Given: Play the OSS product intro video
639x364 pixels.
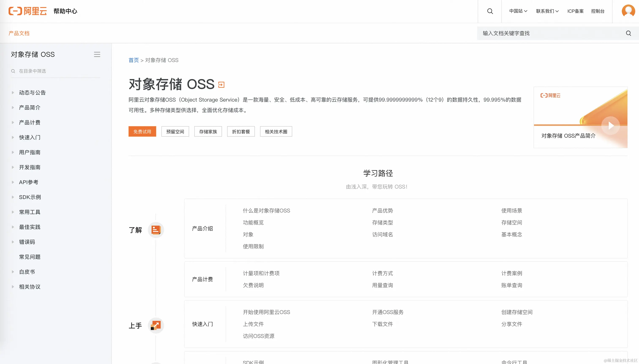Looking at the screenshot, I should click(610, 125).
